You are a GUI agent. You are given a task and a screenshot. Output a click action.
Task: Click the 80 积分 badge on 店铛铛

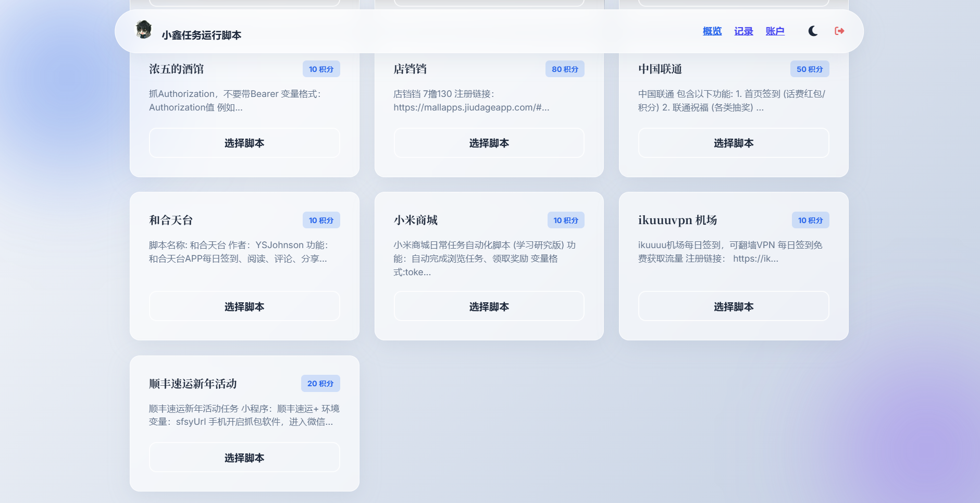click(565, 68)
